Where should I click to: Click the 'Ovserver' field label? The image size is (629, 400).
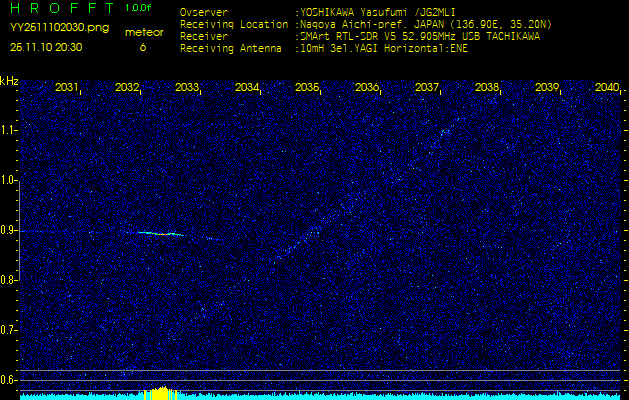pyautogui.click(x=204, y=12)
